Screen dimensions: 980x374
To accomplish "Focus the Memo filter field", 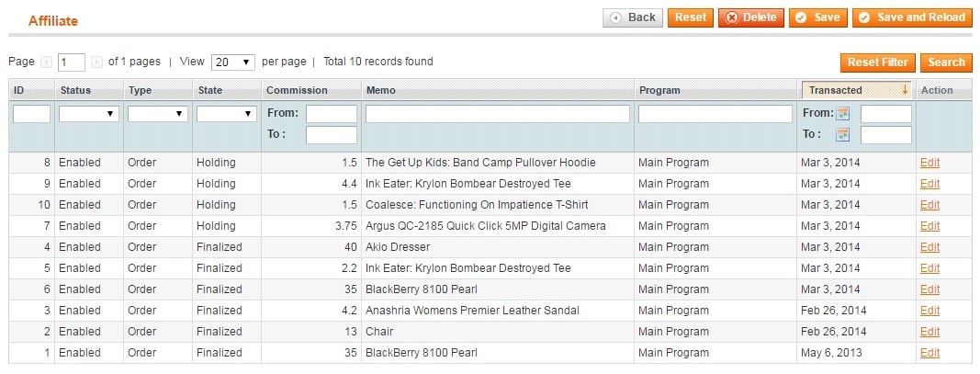I will 498,114.
